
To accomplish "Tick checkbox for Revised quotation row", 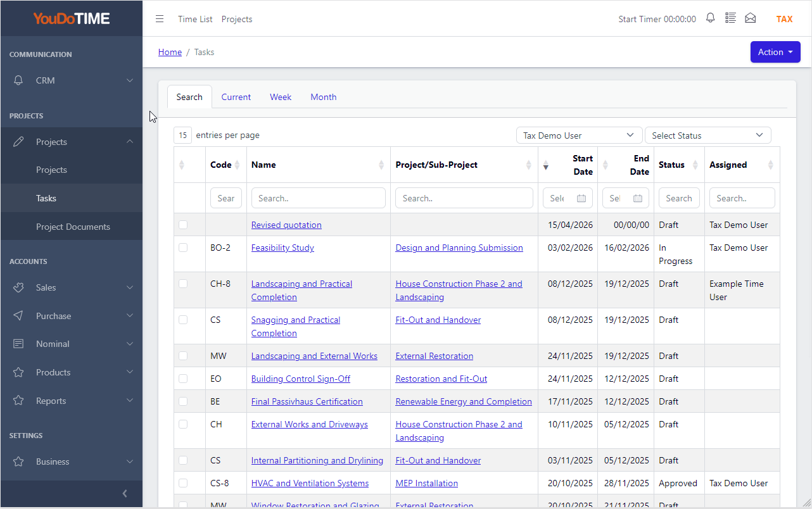I will tap(183, 225).
